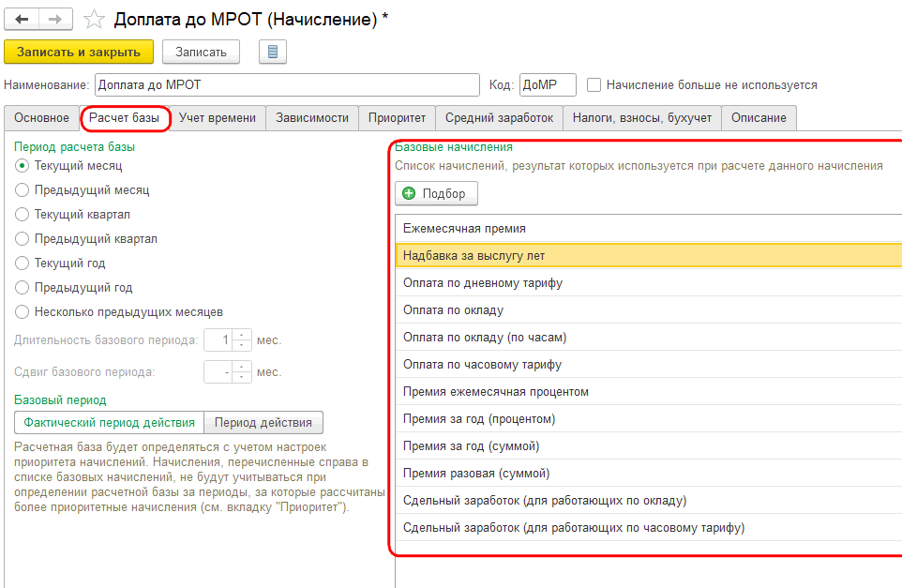Open the report list icon button
The height and width of the screenshot is (588, 902).
coord(273,52)
